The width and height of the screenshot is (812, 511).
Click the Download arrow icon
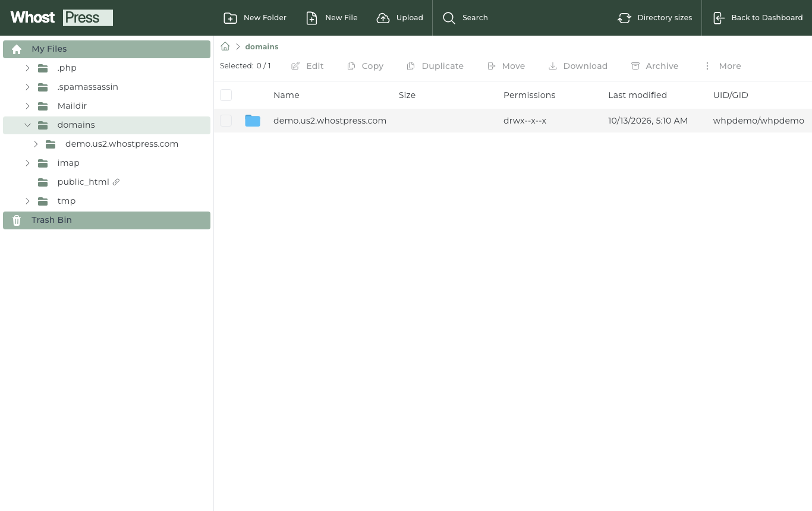552,66
